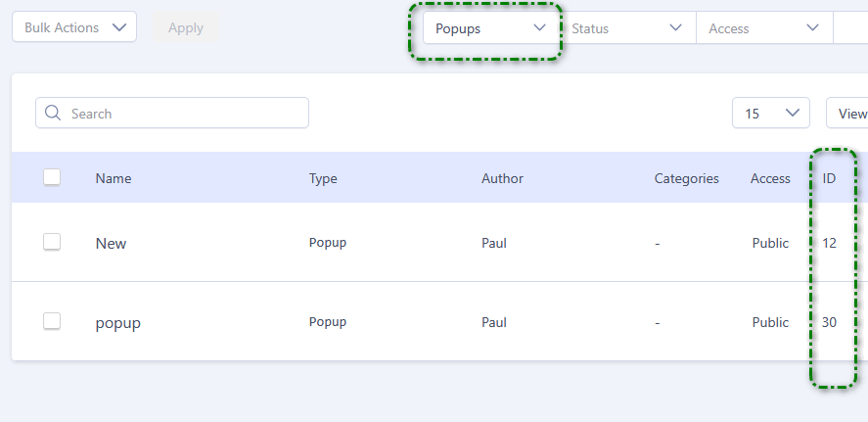Screen dimensions: 868x422
Task: Click the magnifier icon in search box
Action: coord(53,114)
